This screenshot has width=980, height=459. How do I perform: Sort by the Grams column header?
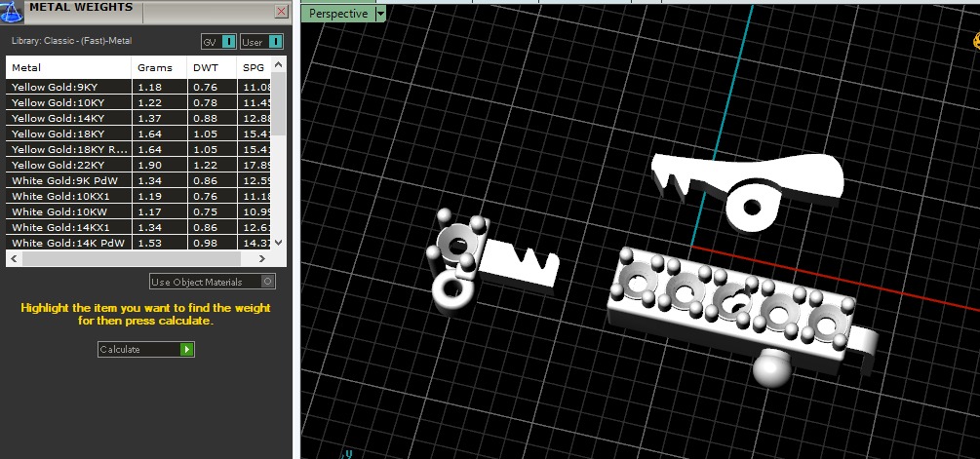click(159, 67)
